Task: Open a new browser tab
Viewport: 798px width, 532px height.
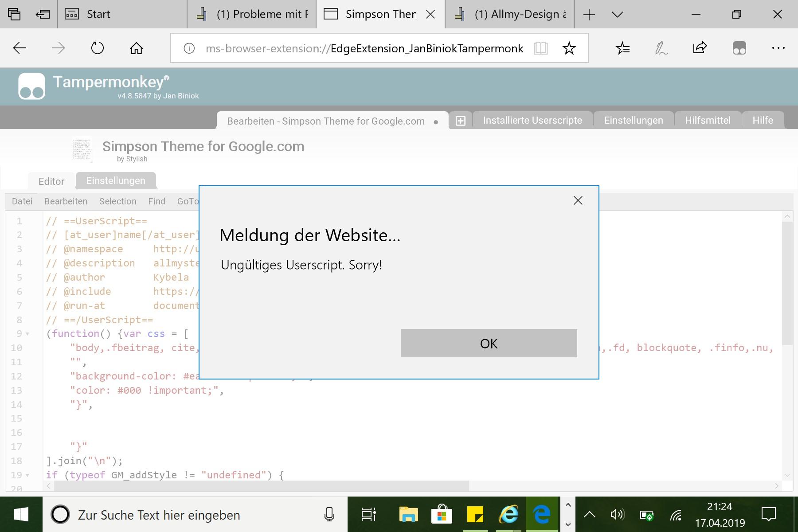Action: pos(589,15)
